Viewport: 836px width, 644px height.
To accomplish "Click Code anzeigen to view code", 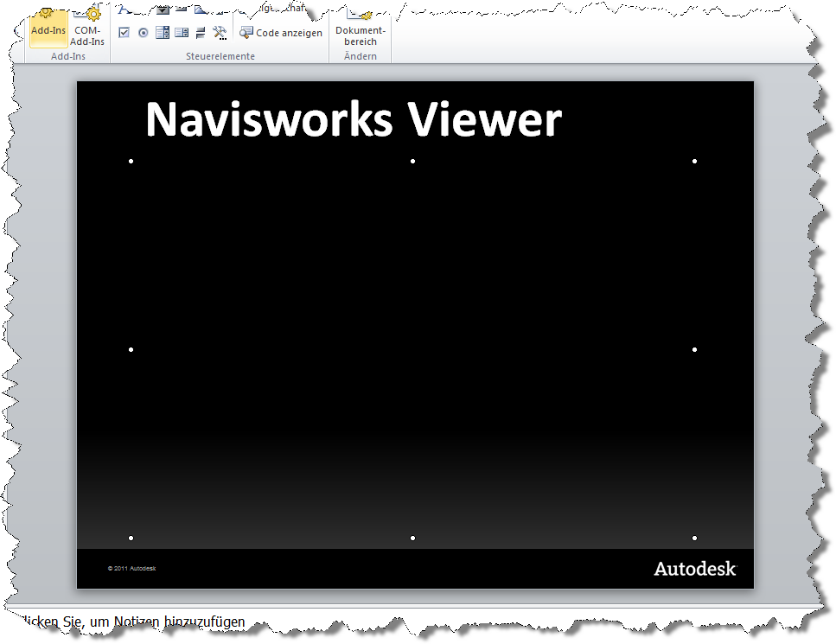I will [x=281, y=33].
